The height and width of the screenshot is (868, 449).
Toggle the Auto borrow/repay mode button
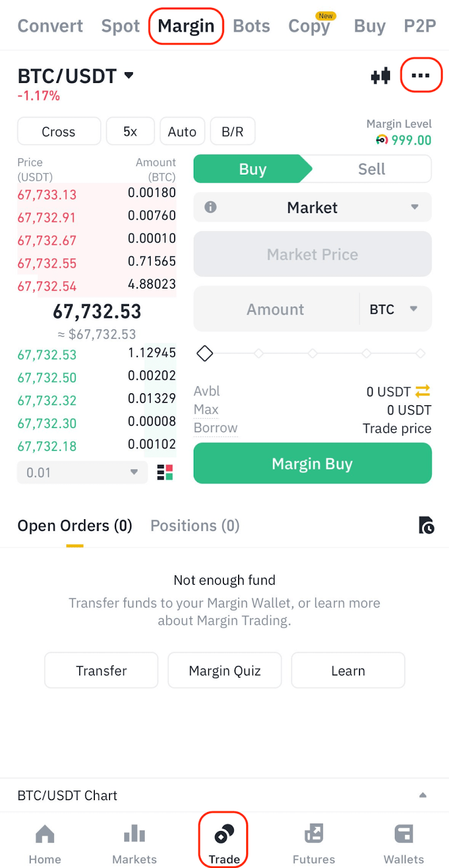coord(182,132)
